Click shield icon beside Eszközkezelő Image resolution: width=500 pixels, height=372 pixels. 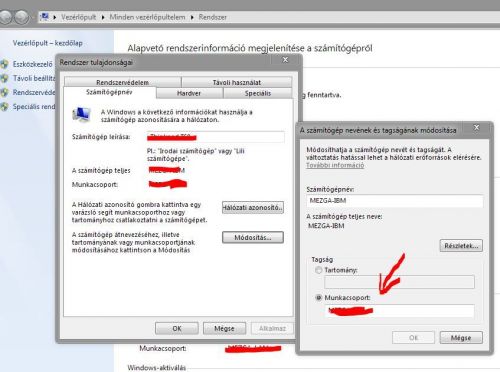pos(4,64)
